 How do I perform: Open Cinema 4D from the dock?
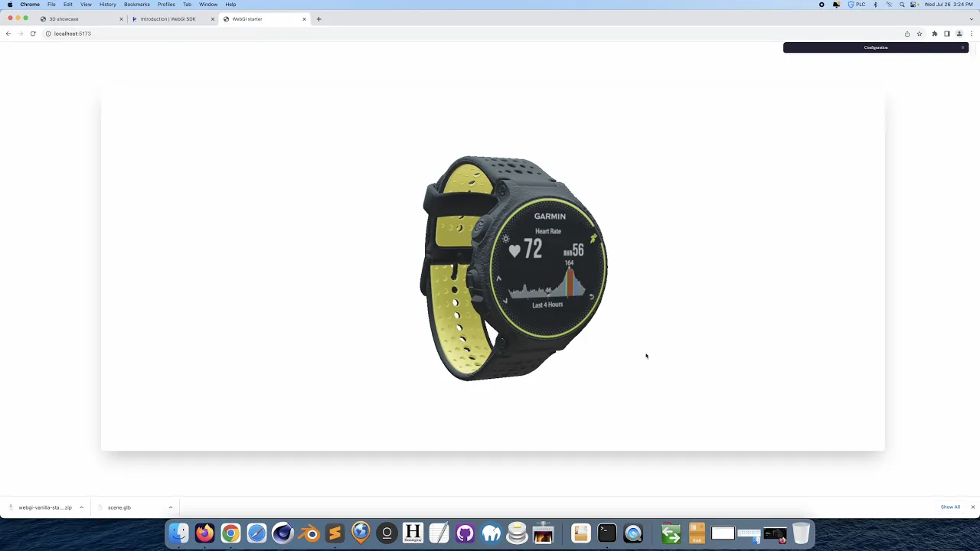pos(283,533)
